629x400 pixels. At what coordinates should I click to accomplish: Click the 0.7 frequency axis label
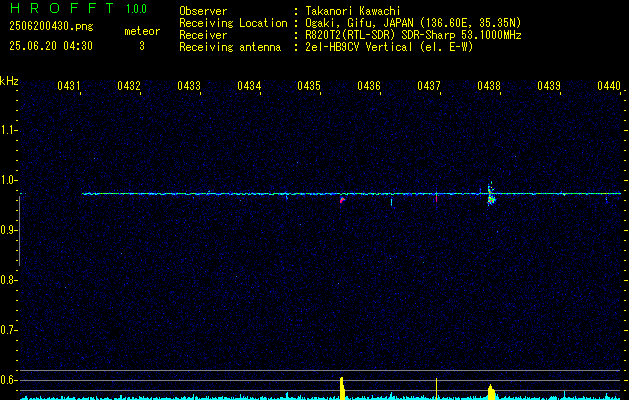point(8,330)
